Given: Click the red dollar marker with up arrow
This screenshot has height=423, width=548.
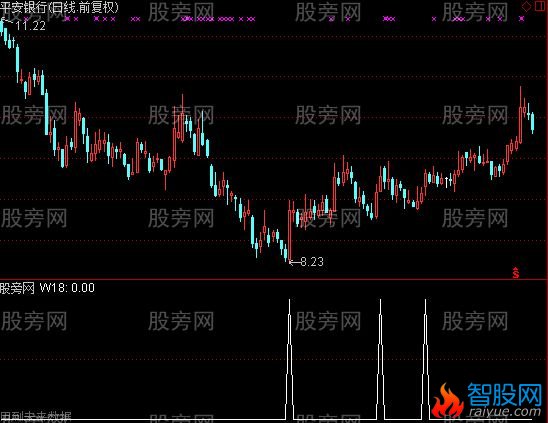Looking at the screenshot, I should pos(516,272).
